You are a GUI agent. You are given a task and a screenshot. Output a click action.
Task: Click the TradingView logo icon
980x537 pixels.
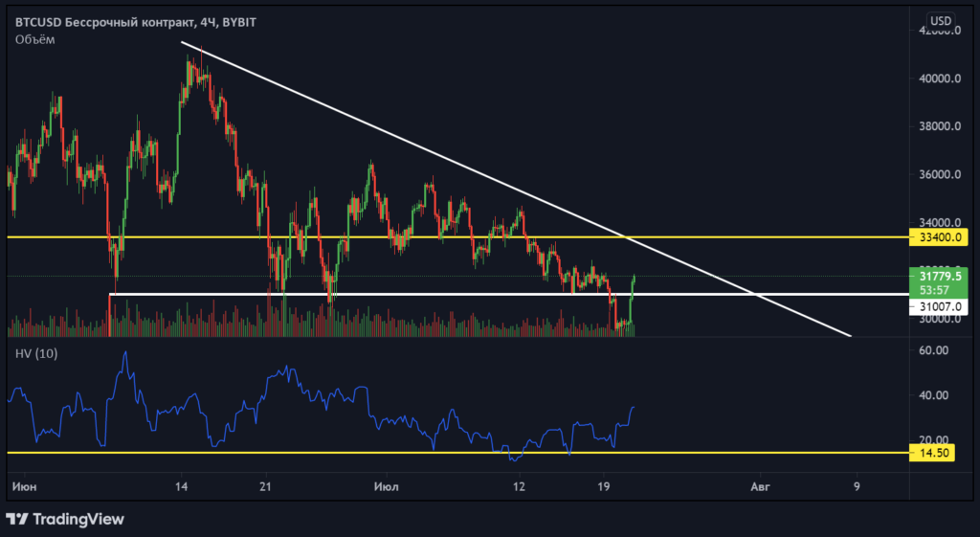point(16,519)
